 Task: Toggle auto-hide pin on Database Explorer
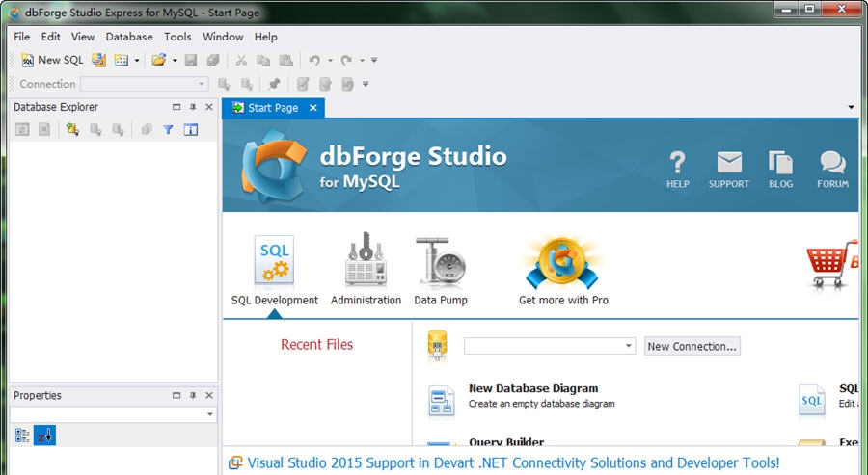tap(193, 107)
